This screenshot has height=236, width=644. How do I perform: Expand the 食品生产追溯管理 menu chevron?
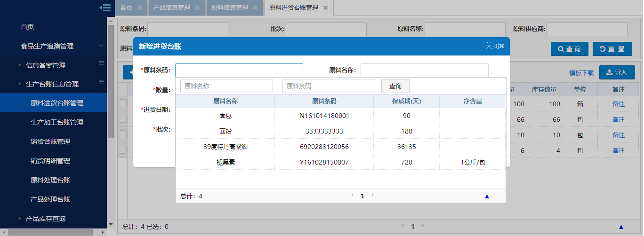pyautogui.click(x=101, y=46)
